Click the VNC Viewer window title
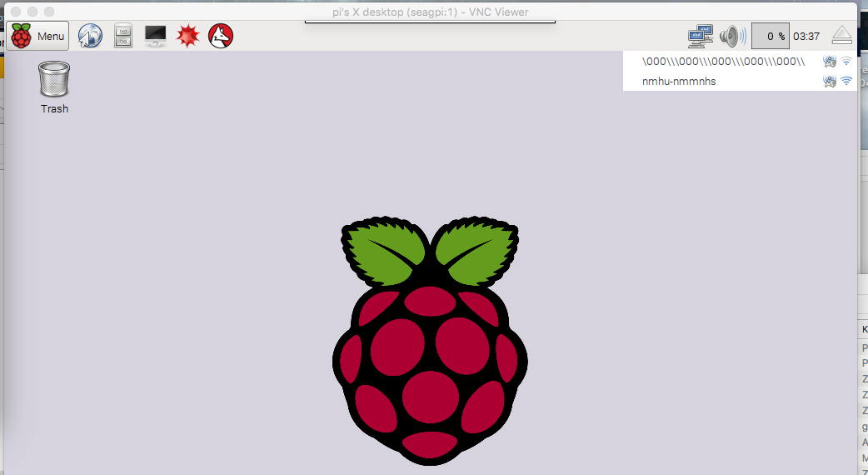Image resolution: width=868 pixels, height=475 pixels. (430, 12)
